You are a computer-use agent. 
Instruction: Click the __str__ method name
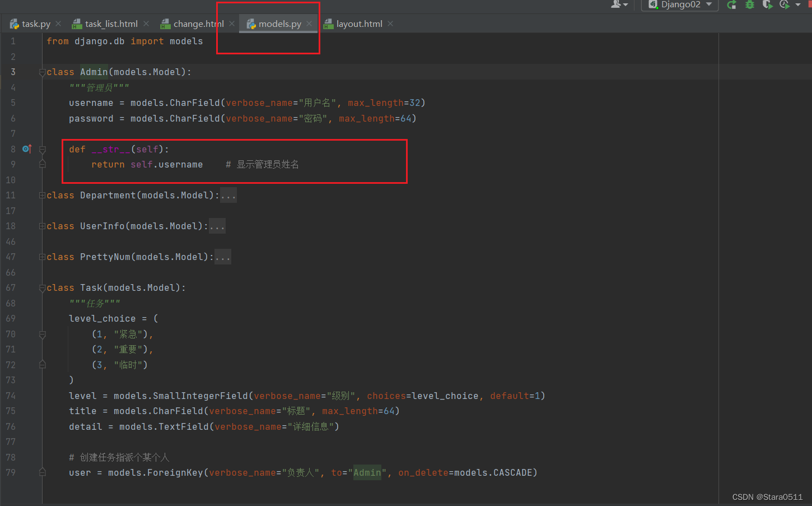(111, 149)
